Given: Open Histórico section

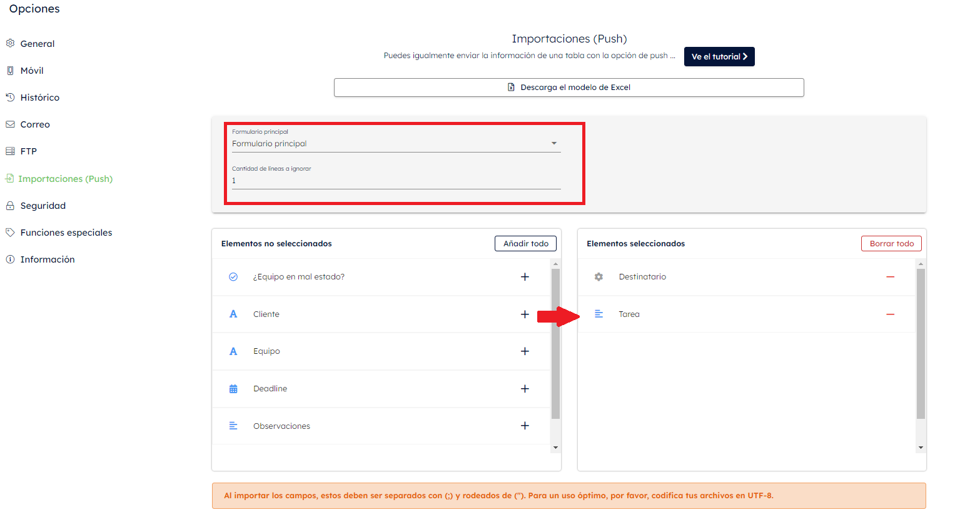Looking at the screenshot, I should (x=40, y=98).
